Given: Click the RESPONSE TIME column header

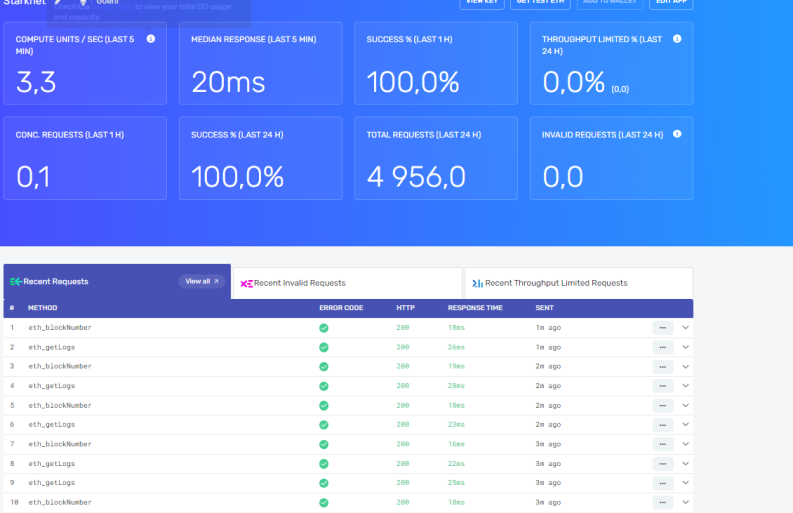Looking at the screenshot, I should pyautogui.click(x=475, y=308).
